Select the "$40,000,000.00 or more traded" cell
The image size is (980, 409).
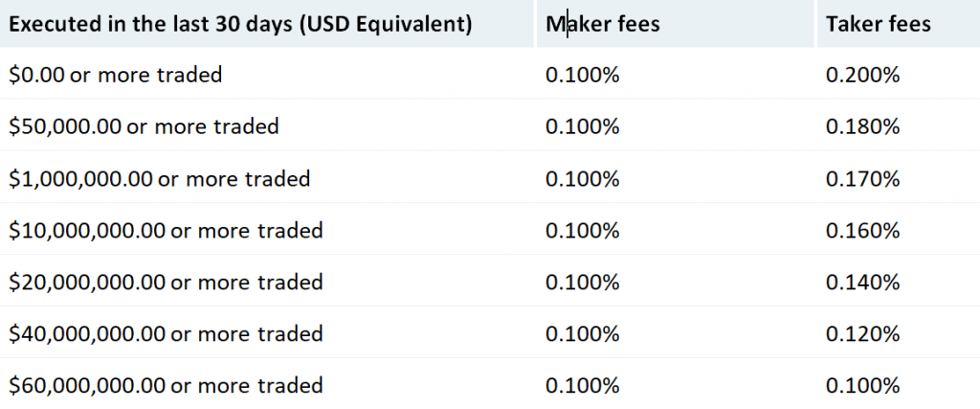click(x=166, y=334)
